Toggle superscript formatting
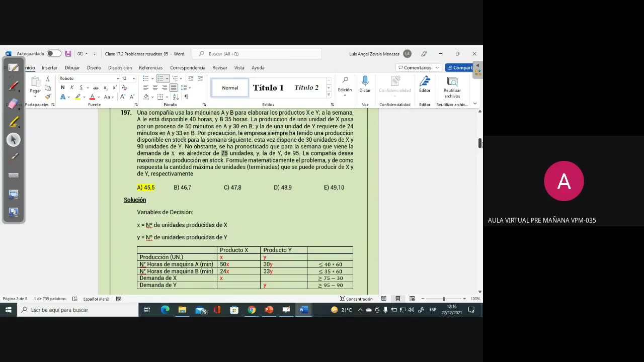The height and width of the screenshot is (362, 644). coord(114,87)
